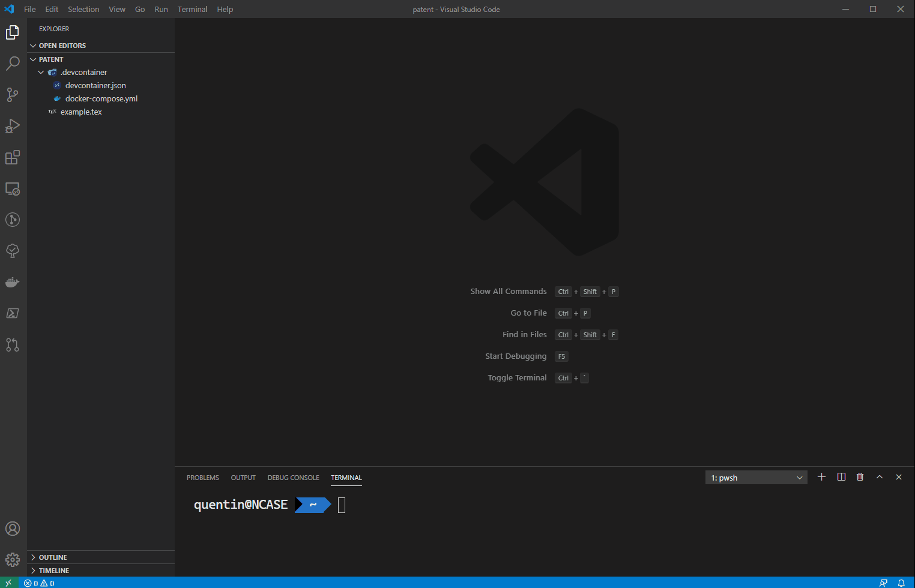This screenshot has width=915, height=588.
Task: Click the F5 key label
Action: 561,356
